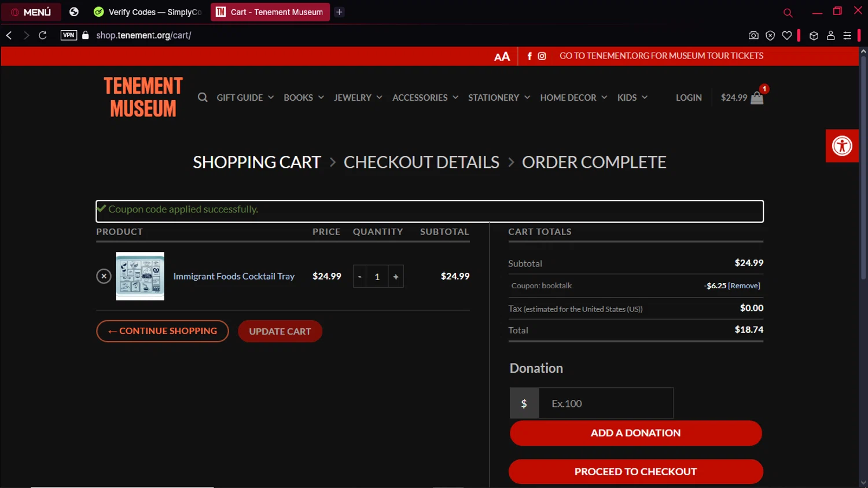Reload the page with the refresh icon

pos(43,35)
